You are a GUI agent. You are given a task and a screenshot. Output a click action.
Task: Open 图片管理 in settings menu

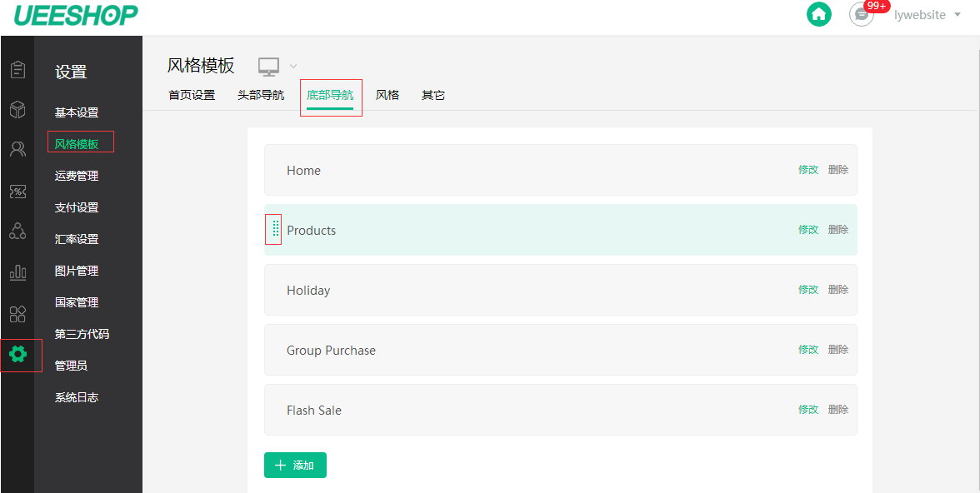[77, 271]
